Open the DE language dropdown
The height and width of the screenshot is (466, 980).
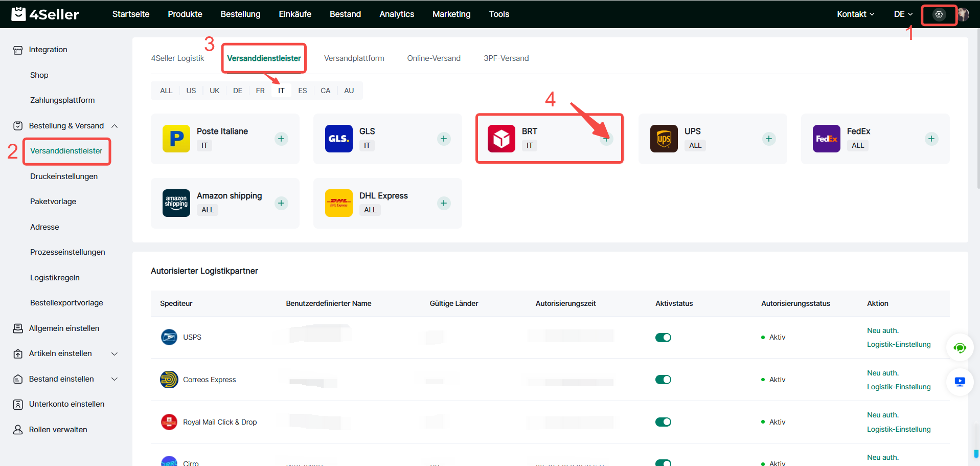903,14
